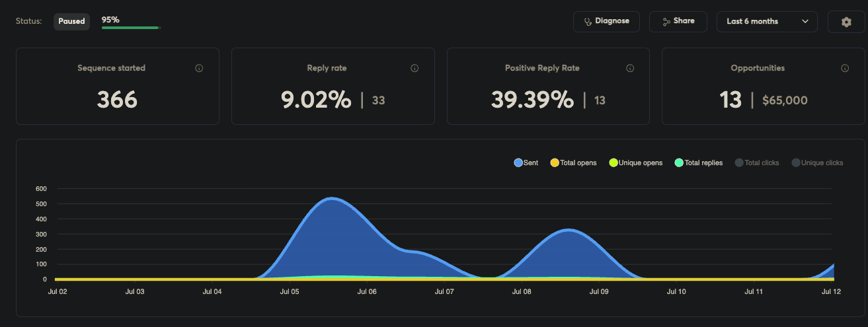
Task: Click the 33 replies count
Action: coord(378,100)
